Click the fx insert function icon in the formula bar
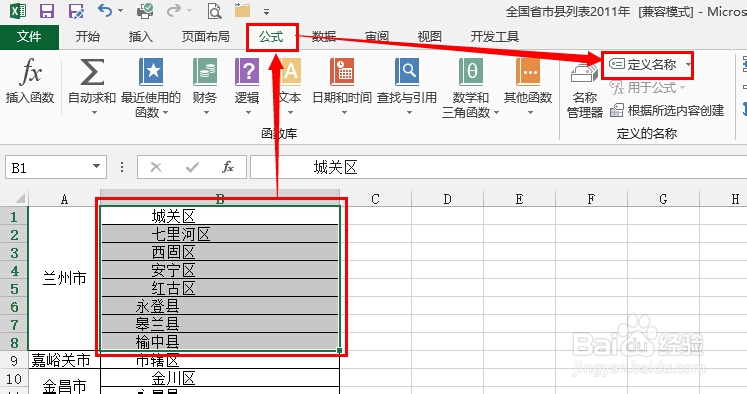 228,167
